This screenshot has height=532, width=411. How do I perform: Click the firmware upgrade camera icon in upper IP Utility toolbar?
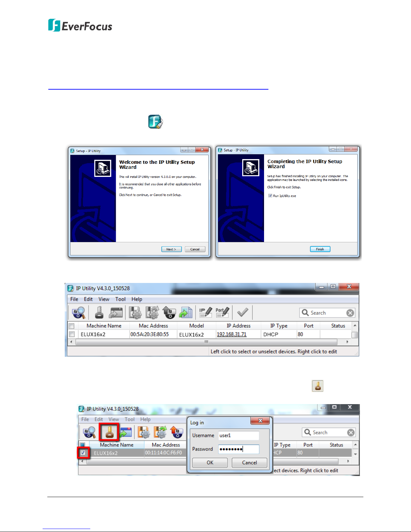click(x=169, y=312)
